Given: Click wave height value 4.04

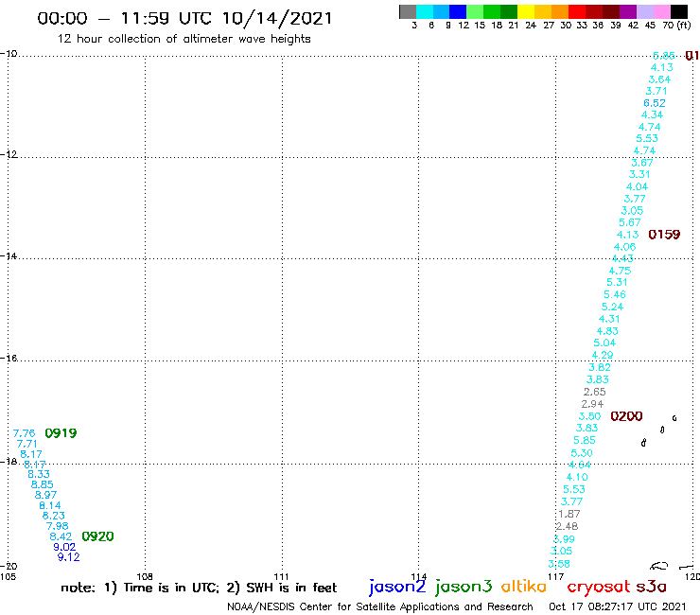Looking at the screenshot, I should 637,186.
